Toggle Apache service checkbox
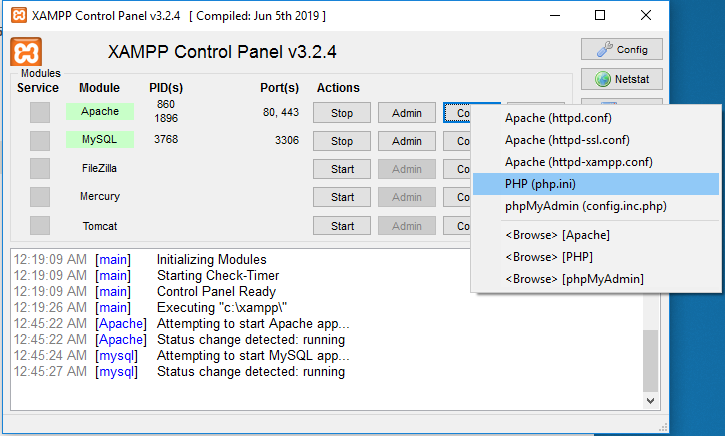The image size is (725, 436). [40, 112]
